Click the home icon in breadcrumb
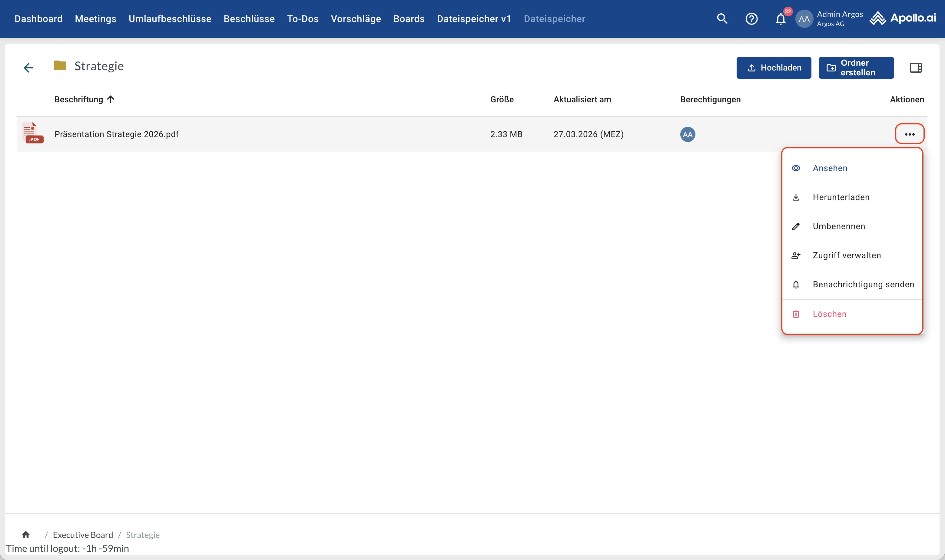The image size is (945, 560). click(26, 534)
